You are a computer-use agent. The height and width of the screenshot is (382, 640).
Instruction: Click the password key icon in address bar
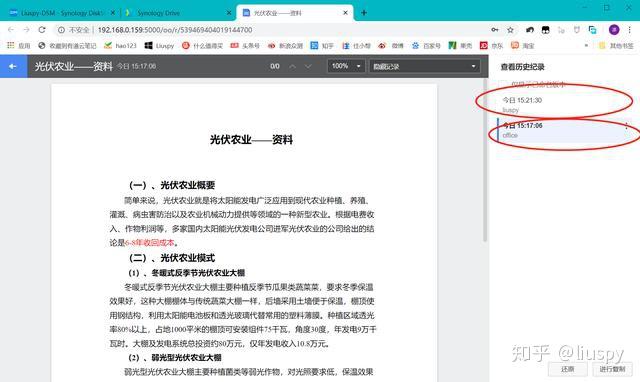pos(494,30)
